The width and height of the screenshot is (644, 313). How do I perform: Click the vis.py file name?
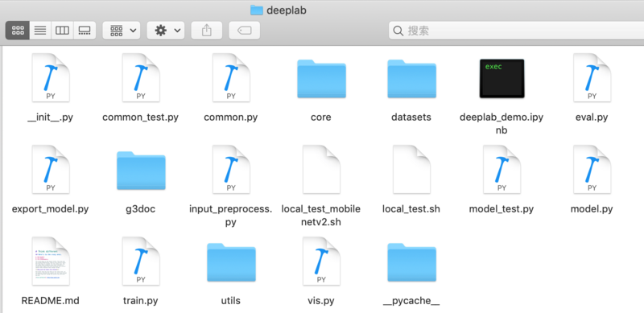coord(320,301)
